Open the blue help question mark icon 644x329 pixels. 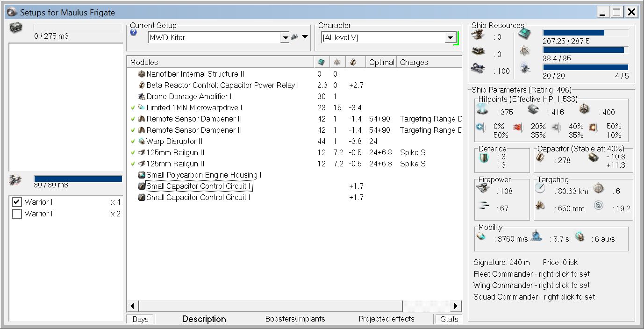tap(134, 32)
